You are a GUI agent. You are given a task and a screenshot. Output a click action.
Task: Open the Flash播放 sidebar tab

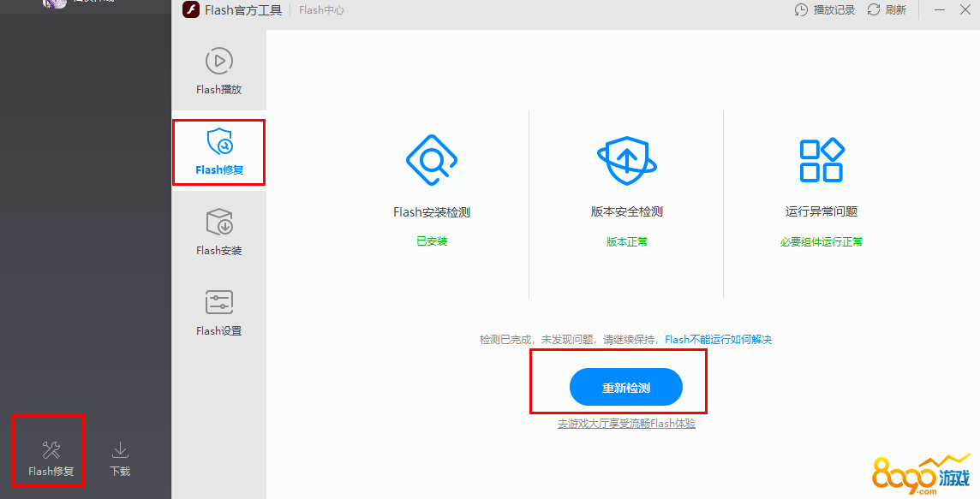tap(219, 72)
